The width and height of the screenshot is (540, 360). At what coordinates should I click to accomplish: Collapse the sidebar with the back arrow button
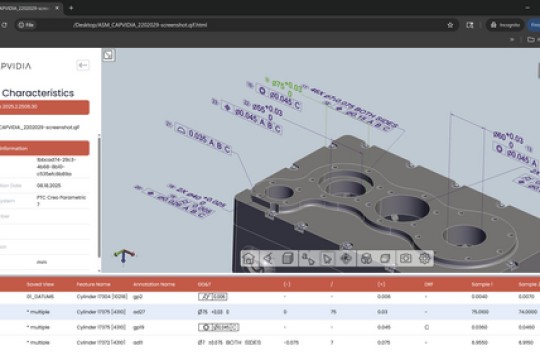click(x=83, y=65)
